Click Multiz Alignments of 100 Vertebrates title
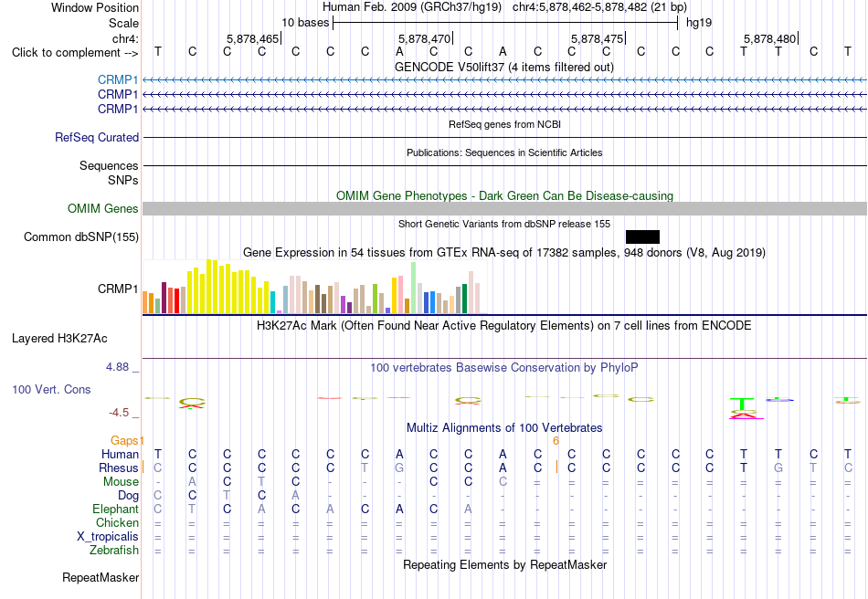Screen dimensions: 868x599 (x=504, y=427)
